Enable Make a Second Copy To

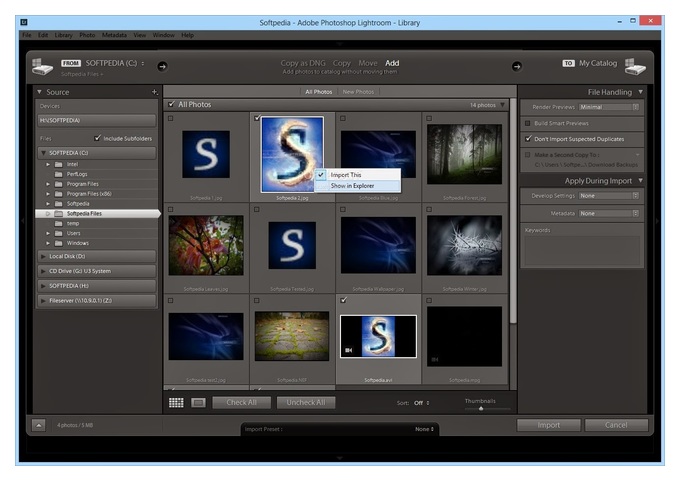[528, 154]
